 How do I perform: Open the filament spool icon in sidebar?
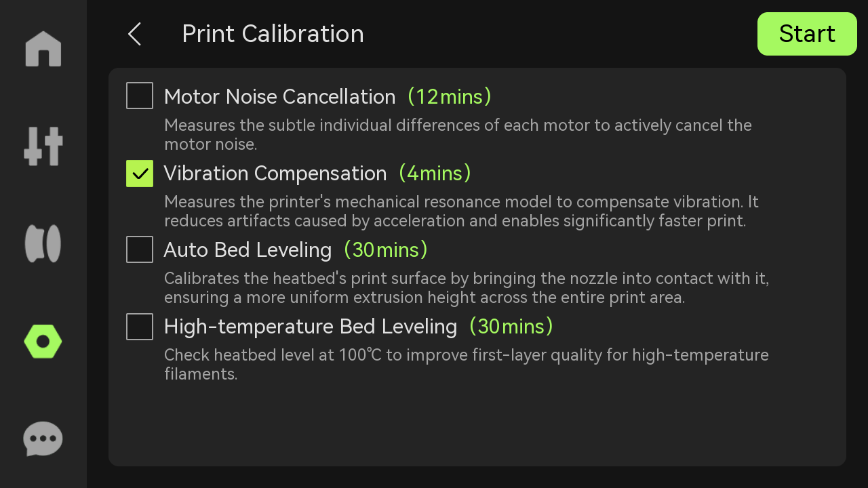click(43, 243)
